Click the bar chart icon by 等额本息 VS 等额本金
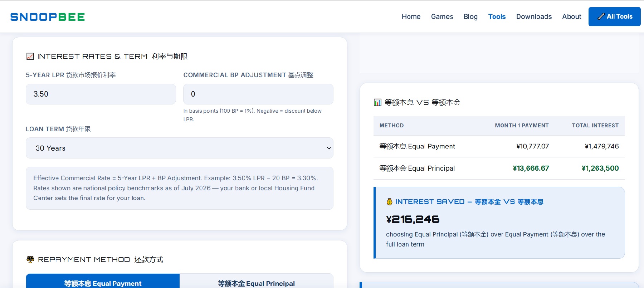Screen dimensions: 644x288 coord(377,102)
